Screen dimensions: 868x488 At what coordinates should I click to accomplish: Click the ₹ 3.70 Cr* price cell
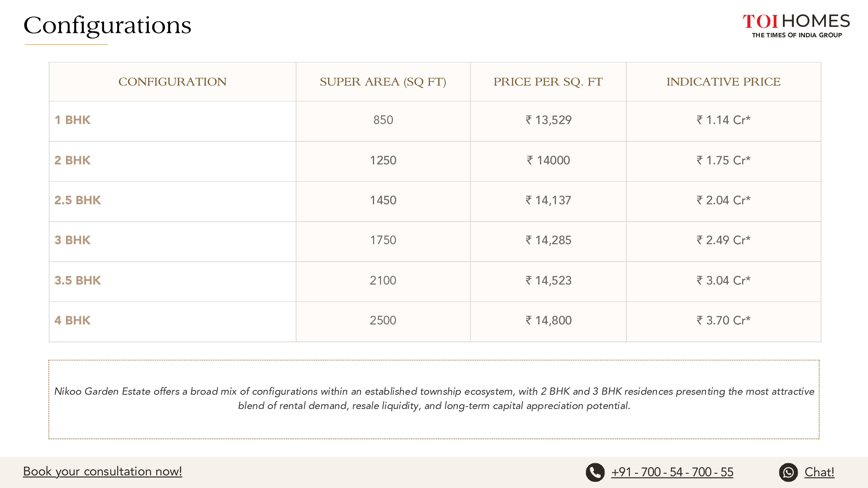(x=723, y=321)
